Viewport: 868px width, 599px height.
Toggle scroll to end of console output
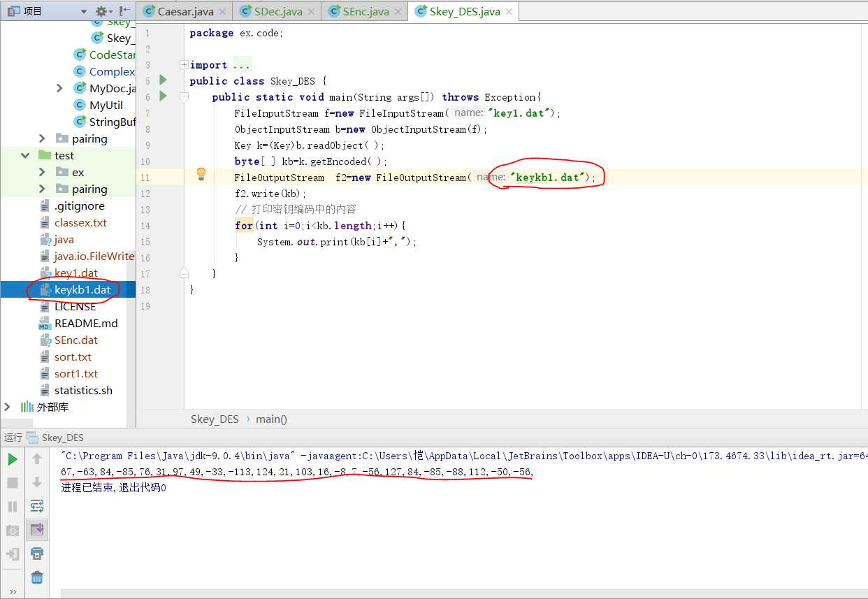pos(37,531)
